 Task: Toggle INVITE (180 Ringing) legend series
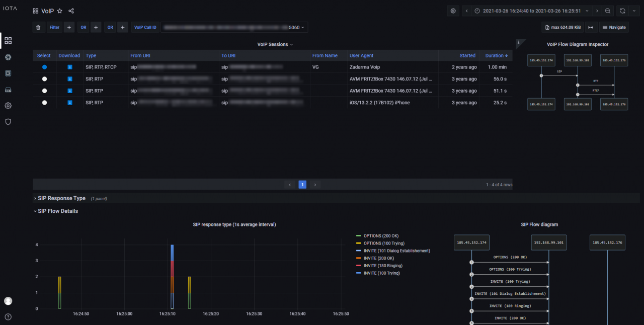click(x=382, y=266)
